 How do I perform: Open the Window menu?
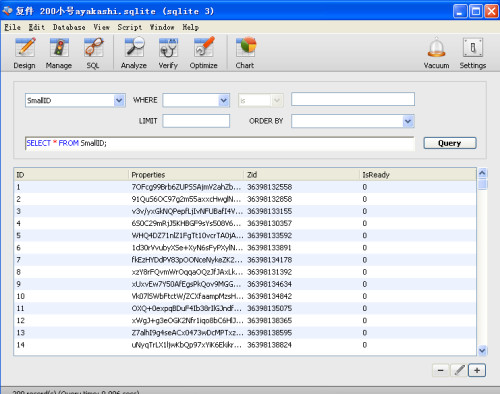point(162,27)
